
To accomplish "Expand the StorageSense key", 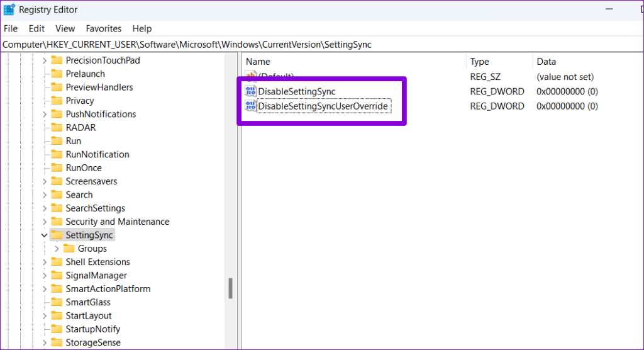I will click(x=45, y=342).
